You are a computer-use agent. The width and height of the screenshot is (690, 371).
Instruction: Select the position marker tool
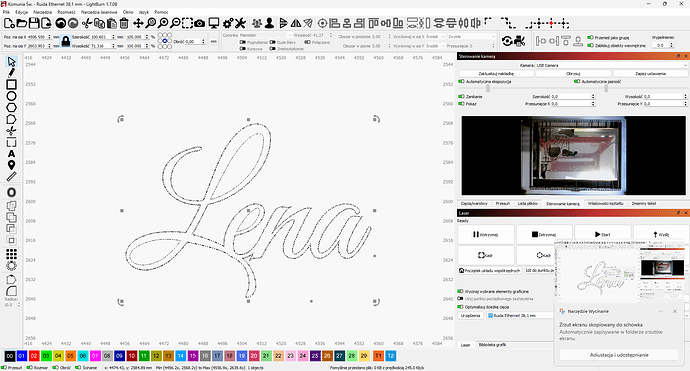click(x=11, y=165)
